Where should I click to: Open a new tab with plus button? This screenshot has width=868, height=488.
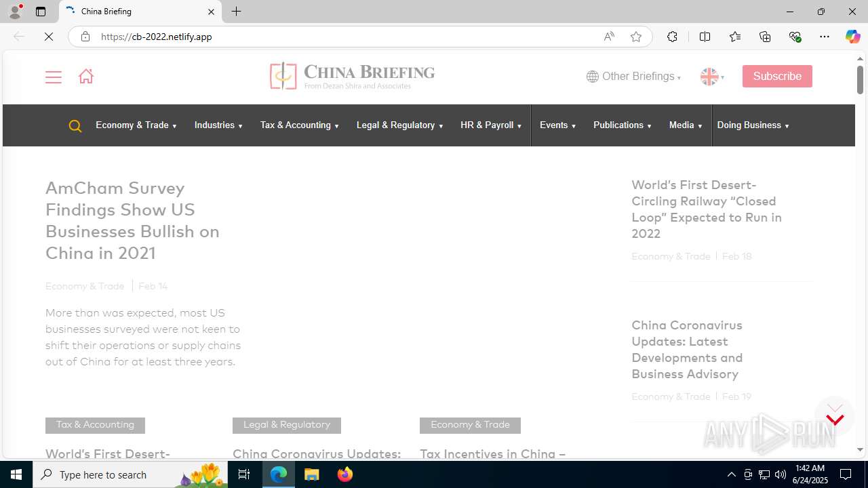click(236, 12)
